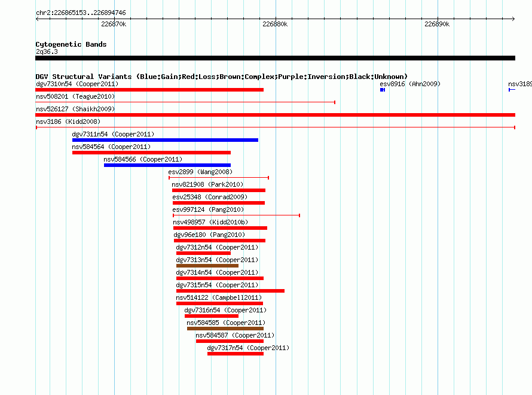Select the dgv96e180 (Pang2010) label
The width and height of the screenshot is (532, 395).
click(209, 235)
